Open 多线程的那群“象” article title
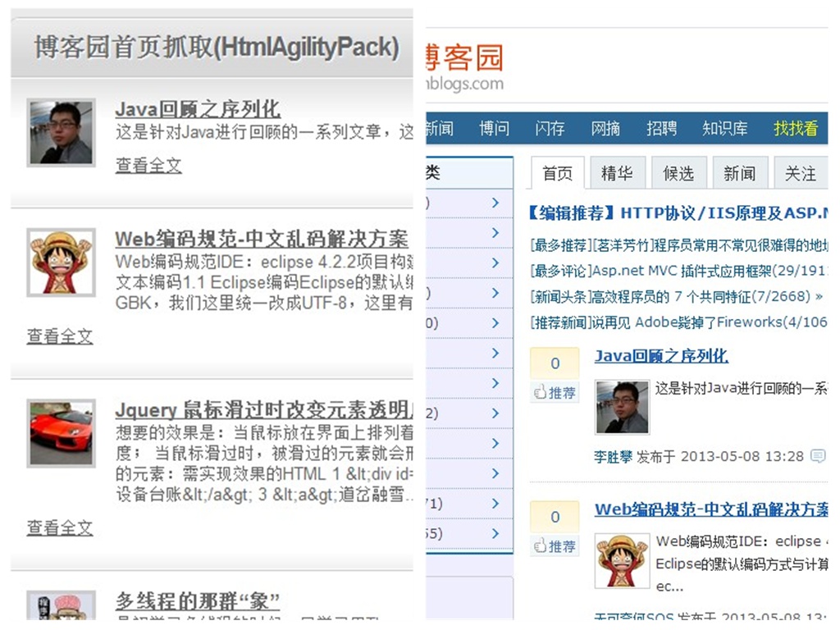 [x=198, y=601]
